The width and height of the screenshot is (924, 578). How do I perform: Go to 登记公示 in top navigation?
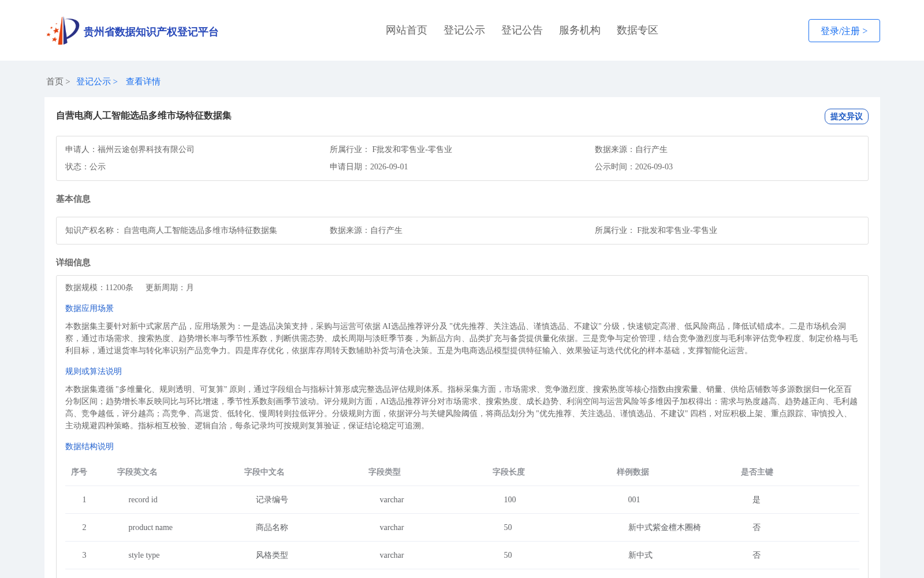pyautogui.click(x=464, y=30)
